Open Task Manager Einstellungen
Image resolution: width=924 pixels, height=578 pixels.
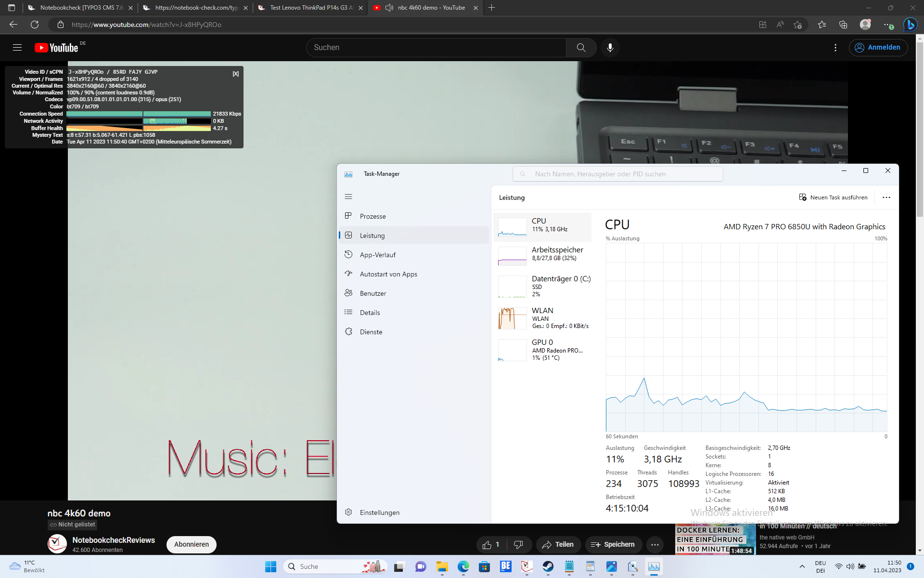[414, 512]
